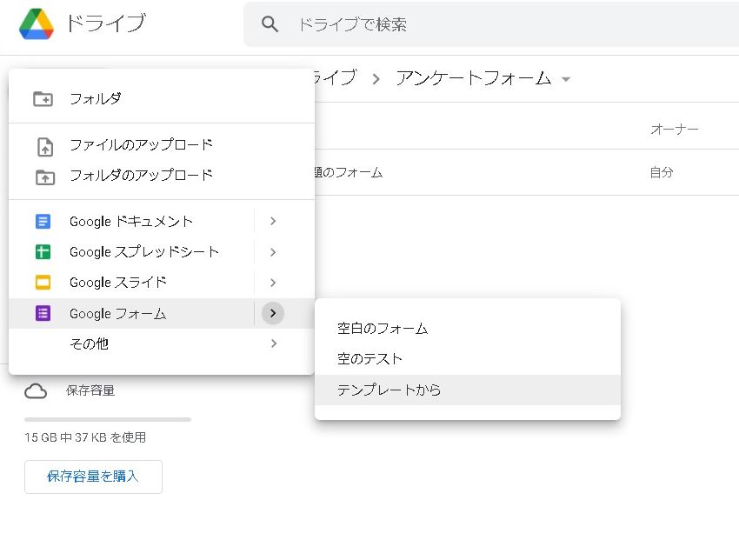Click the Google Docs blue icon
The height and width of the screenshot is (560, 739).
(x=43, y=222)
